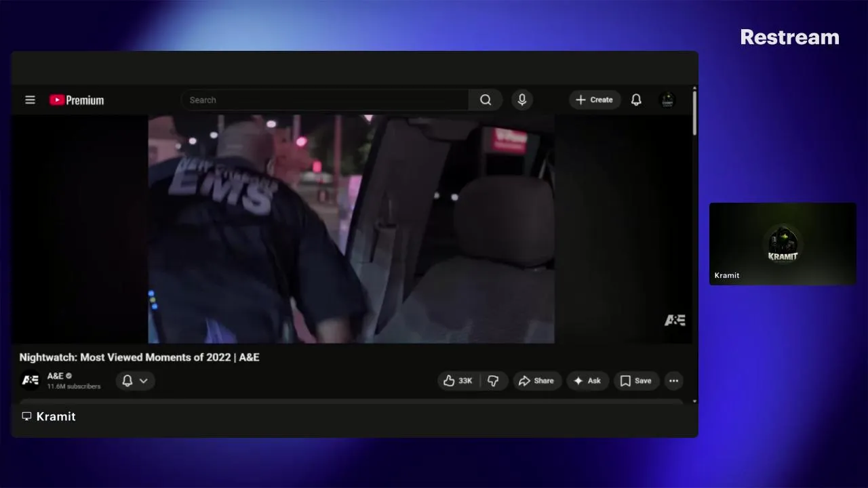
Task: Click the A&E watermark on the video
Action: tap(675, 320)
